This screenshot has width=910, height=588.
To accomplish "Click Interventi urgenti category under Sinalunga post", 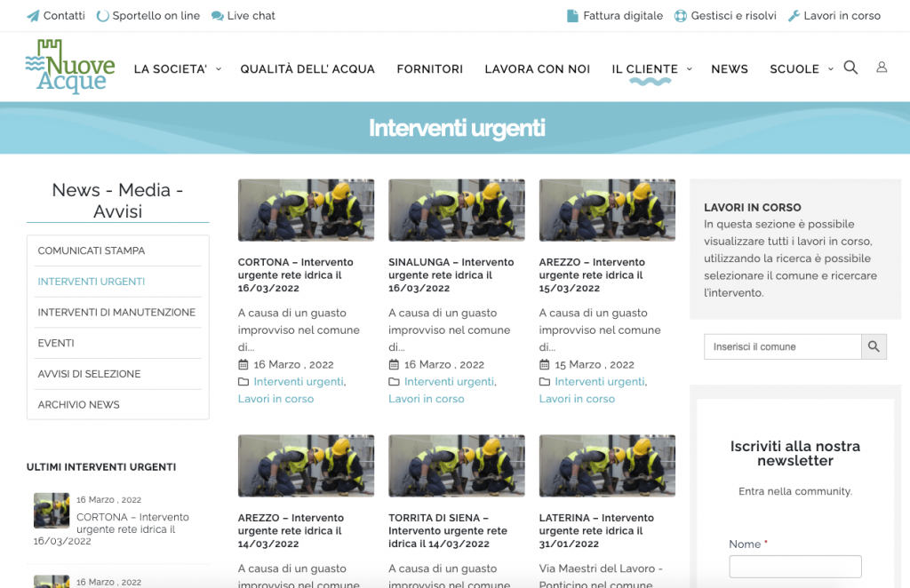I will [x=451, y=382].
